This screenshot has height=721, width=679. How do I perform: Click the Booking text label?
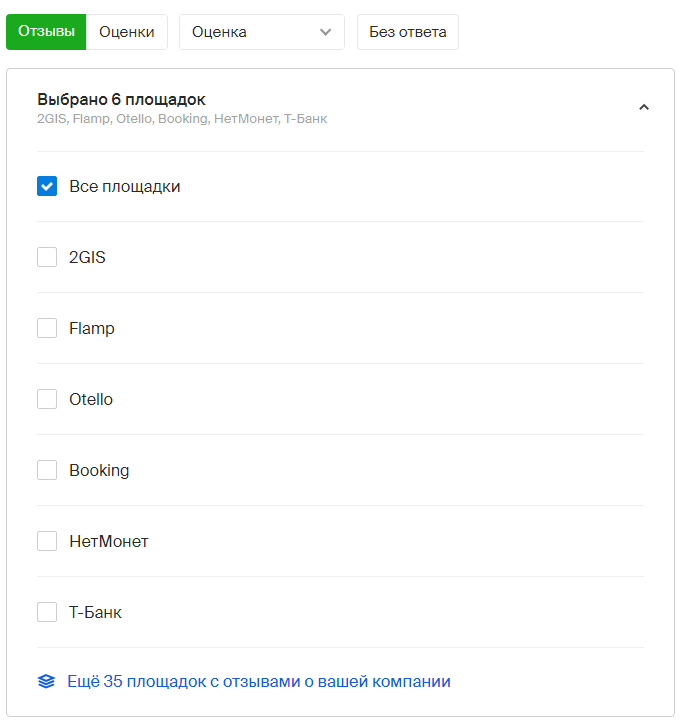(99, 470)
